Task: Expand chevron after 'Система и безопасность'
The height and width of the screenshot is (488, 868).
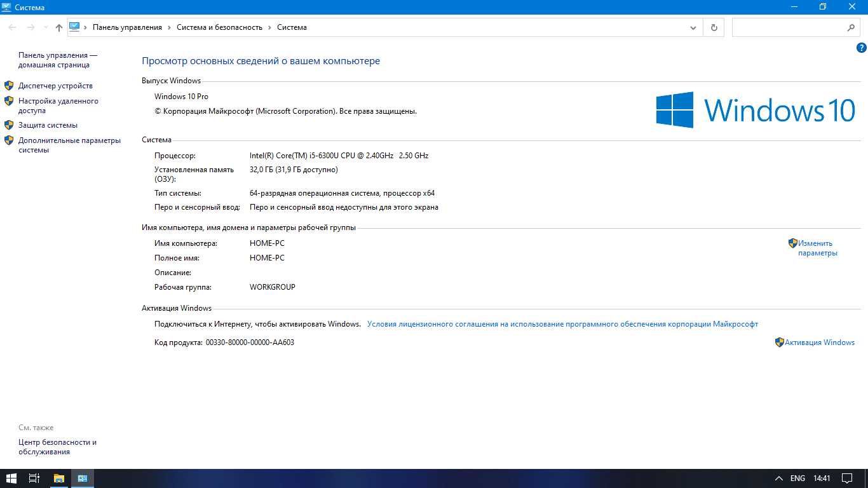Action: click(269, 27)
